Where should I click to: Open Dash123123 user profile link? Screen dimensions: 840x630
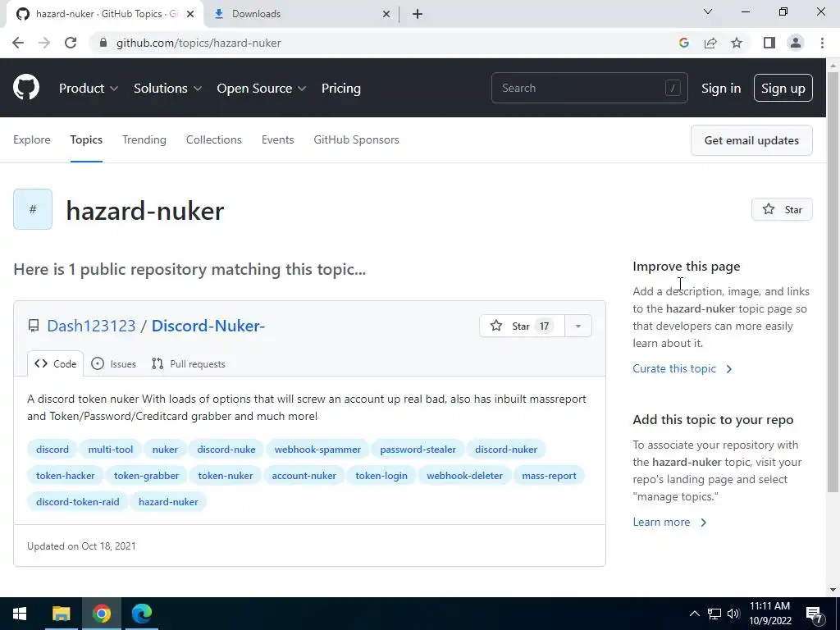[91, 326]
